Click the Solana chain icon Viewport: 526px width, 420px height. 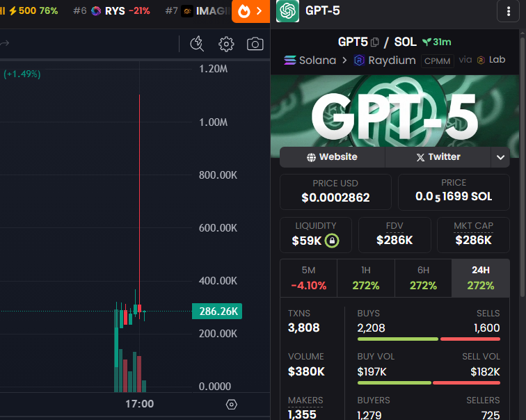coord(290,60)
